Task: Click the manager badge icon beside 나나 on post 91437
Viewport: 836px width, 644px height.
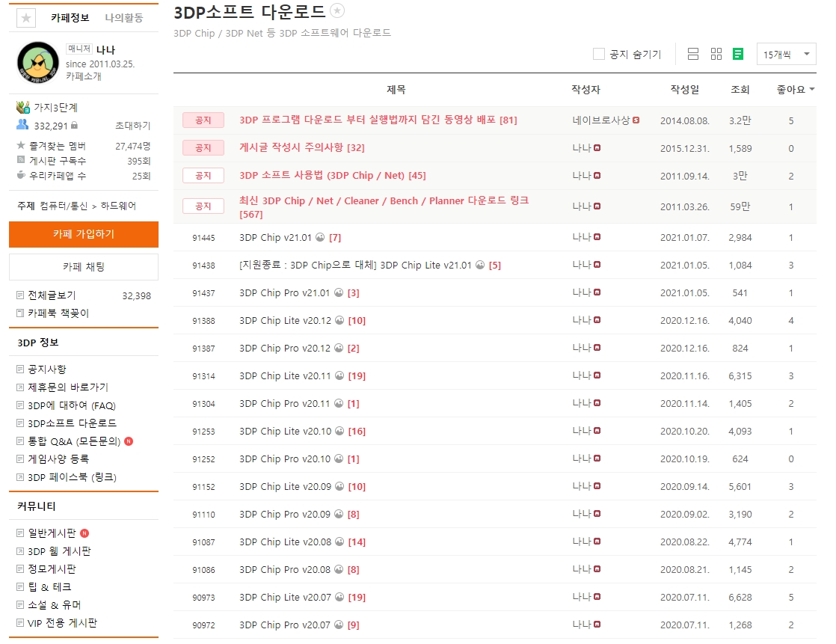Action: pyautogui.click(x=597, y=292)
